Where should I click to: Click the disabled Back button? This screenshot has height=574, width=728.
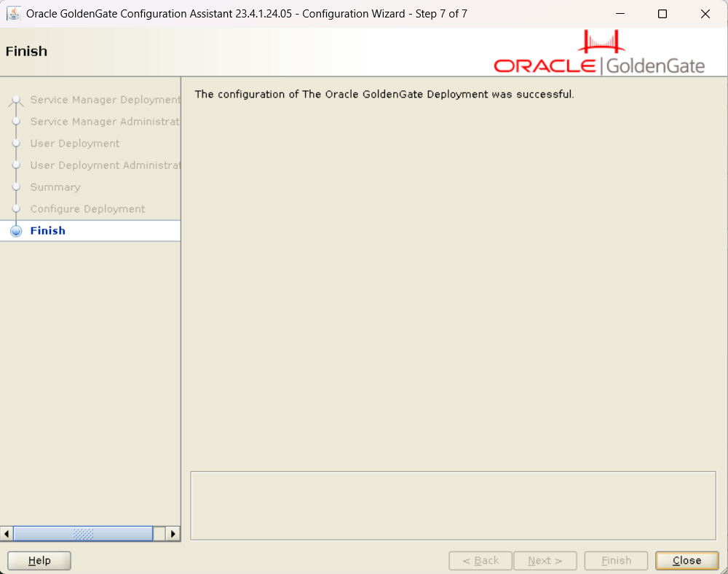pyautogui.click(x=480, y=560)
